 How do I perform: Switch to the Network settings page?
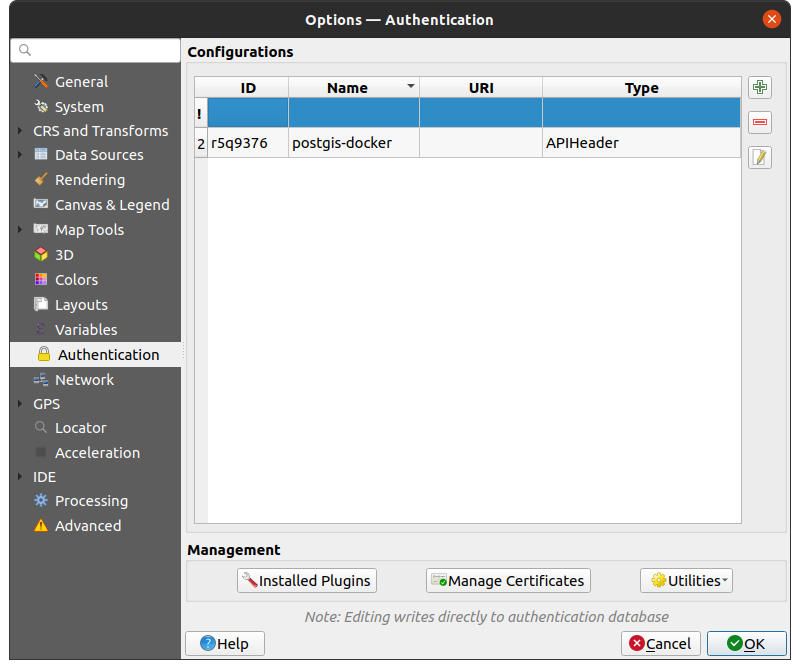click(x=82, y=379)
